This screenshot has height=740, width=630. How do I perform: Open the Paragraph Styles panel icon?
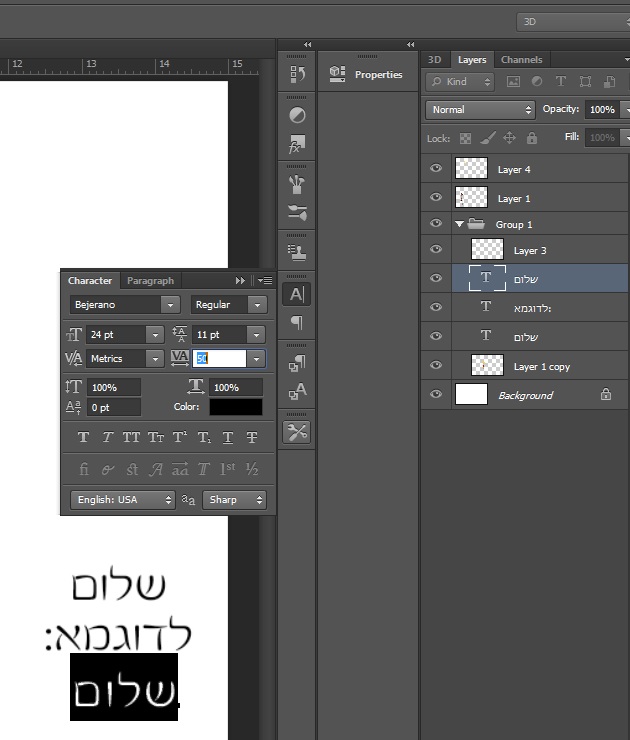297,363
